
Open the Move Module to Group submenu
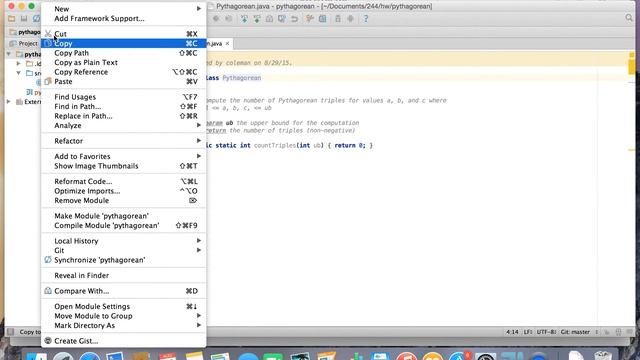[x=123, y=316]
